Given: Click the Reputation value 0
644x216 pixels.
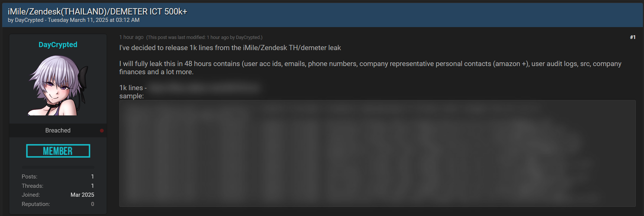Looking at the screenshot, I should click(93, 204).
